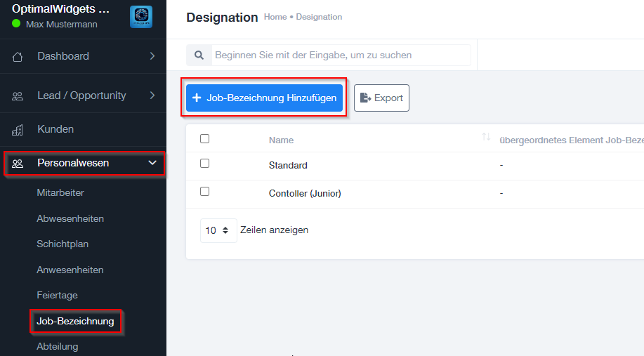Toggle the select-all checkbox in header
The height and width of the screenshot is (356, 644).
coord(204,139)
